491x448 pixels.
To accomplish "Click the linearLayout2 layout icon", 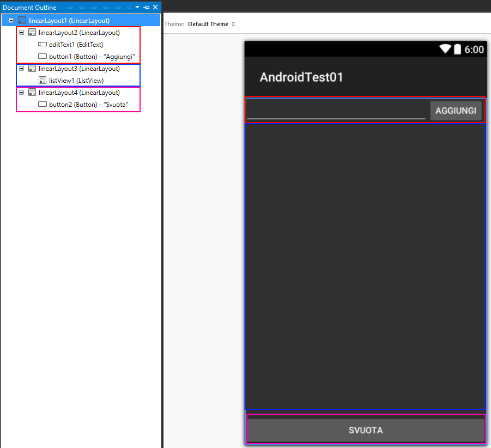I will tap(32, 33).
